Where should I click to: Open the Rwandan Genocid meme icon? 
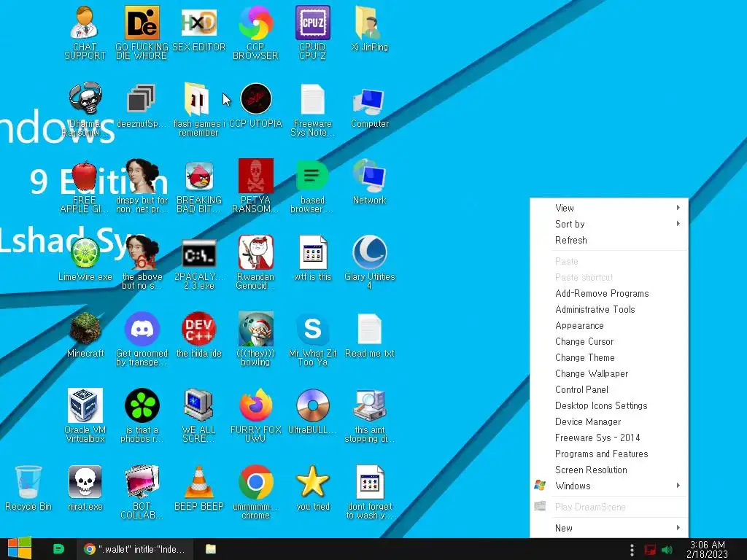point(256,262)
